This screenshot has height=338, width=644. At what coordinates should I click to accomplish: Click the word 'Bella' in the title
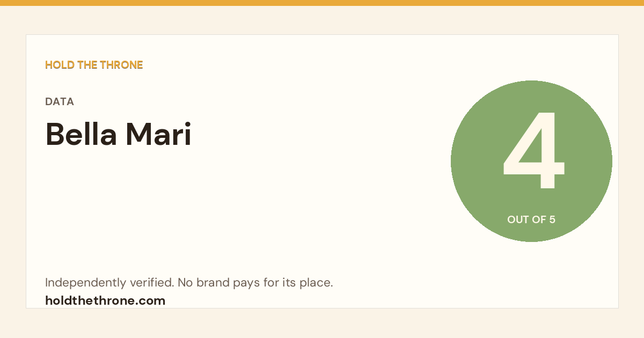pos(81,134)
